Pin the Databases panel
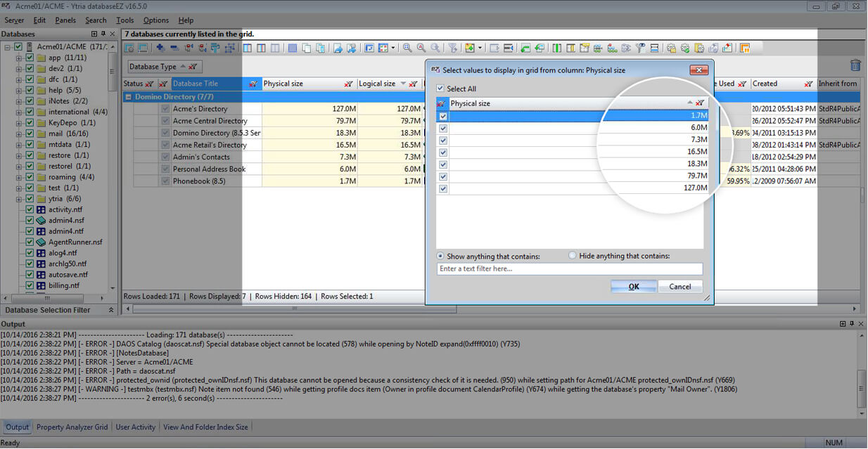The height and width of the screenshot is (449, 868). point(104,34)
